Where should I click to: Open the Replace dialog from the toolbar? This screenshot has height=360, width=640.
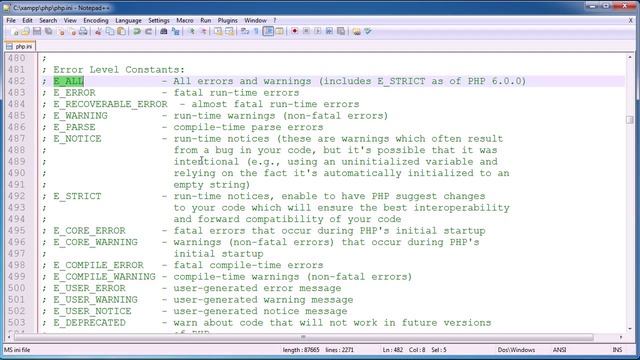[176, 31]
